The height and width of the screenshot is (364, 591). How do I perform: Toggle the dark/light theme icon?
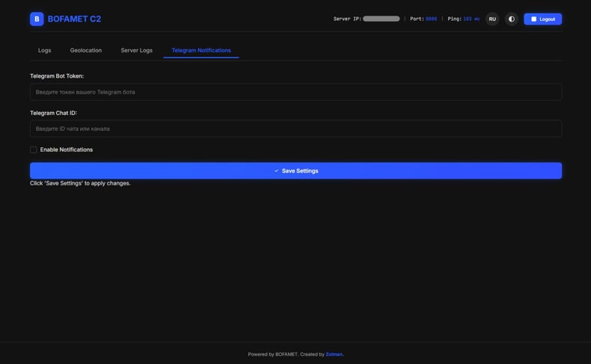pos(512,19)
